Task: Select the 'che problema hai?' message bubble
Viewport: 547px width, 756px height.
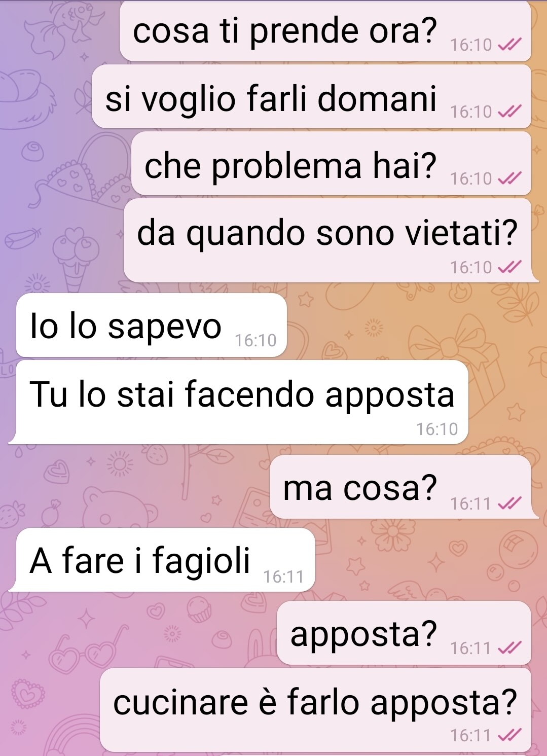Action: (x=331, y=164)
